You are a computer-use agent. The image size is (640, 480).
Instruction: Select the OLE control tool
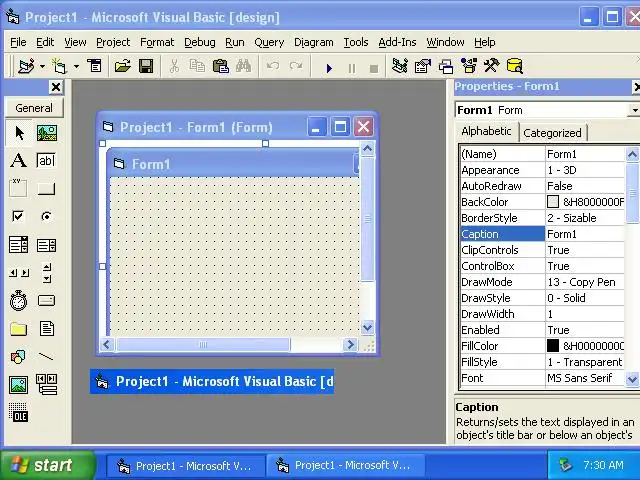pyautogui.click(x=19, y=412)
